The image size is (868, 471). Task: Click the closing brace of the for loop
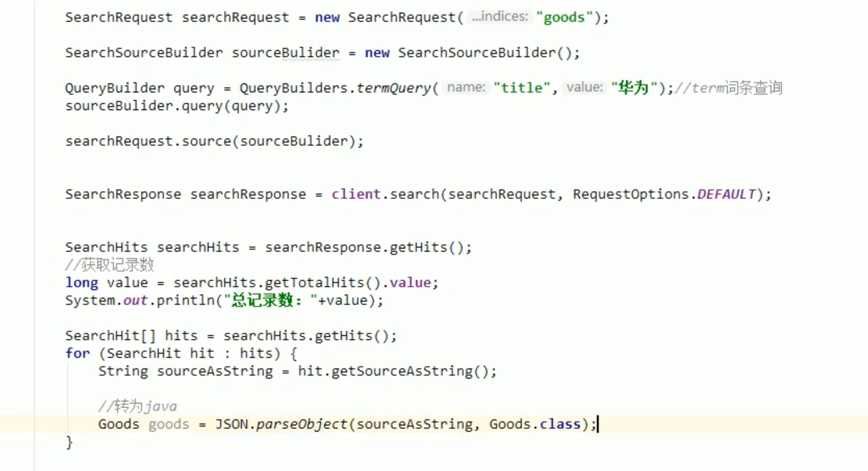69,442
